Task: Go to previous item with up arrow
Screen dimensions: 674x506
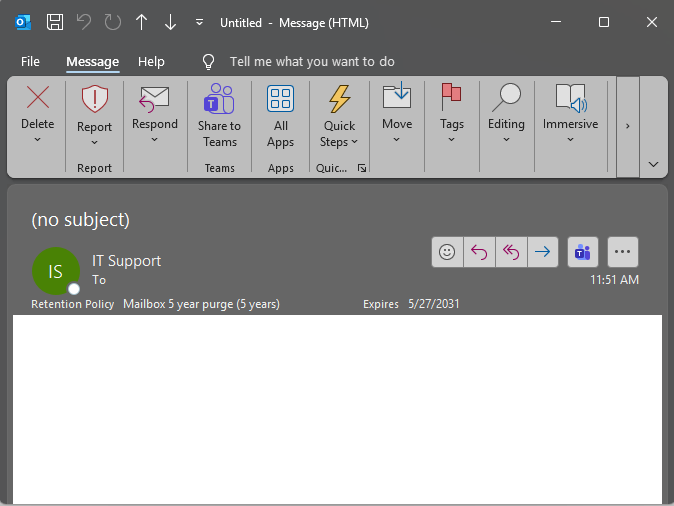Action: [x=141, y=22]
